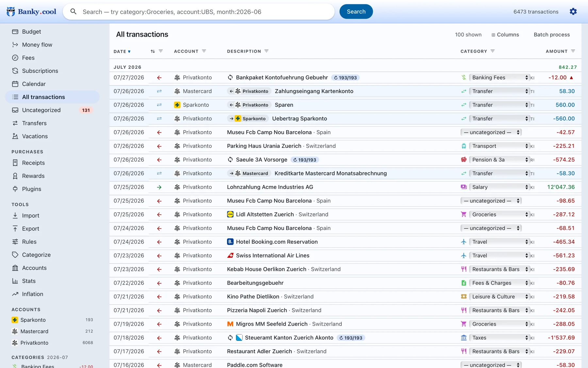Click the 12'047.36 salary amount

tap(561, 187)
